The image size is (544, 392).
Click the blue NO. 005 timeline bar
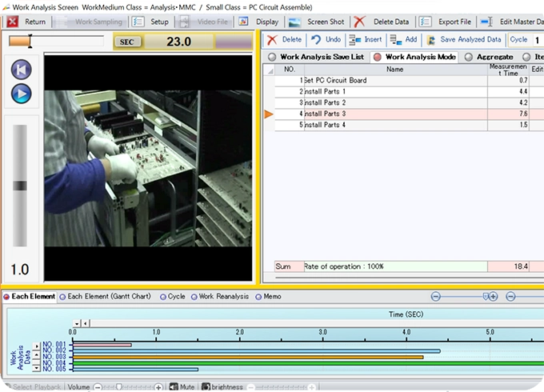135,370
